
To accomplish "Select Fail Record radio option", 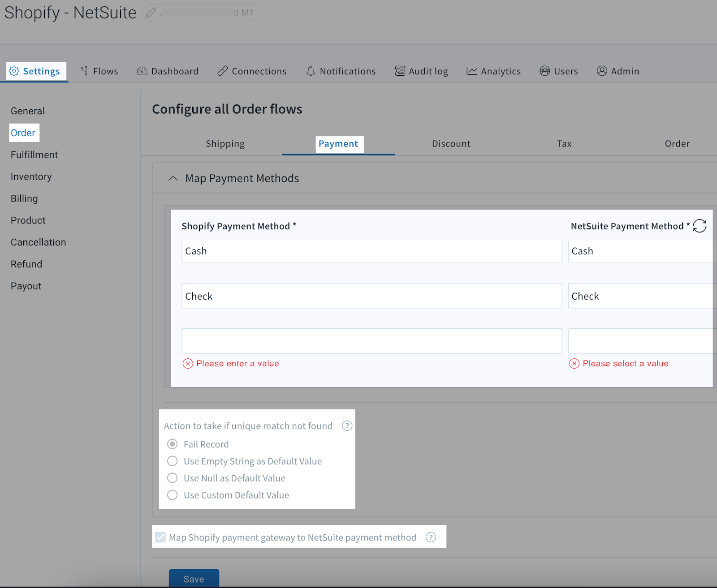I will (x=172, y=444).
